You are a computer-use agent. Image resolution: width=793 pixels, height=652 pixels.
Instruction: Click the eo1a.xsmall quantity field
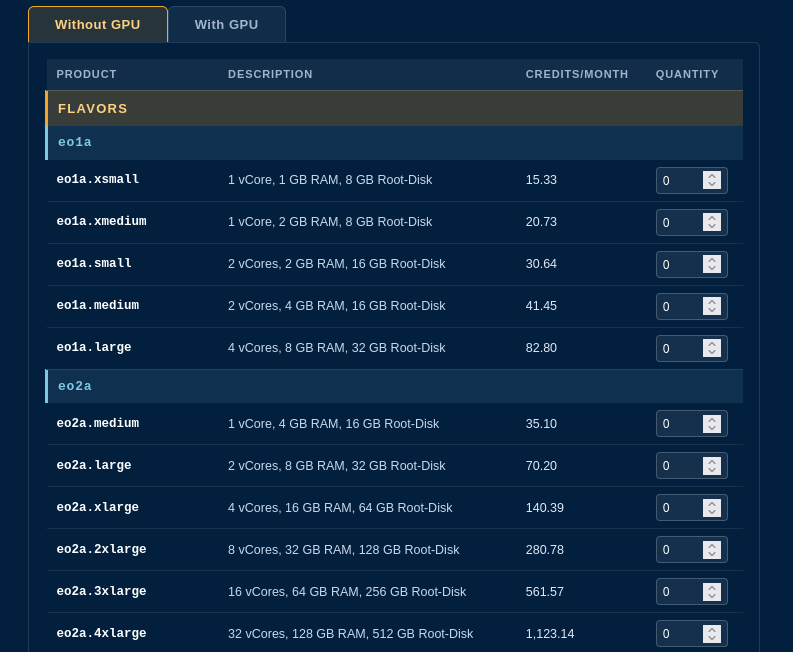(x=691, y=181)
